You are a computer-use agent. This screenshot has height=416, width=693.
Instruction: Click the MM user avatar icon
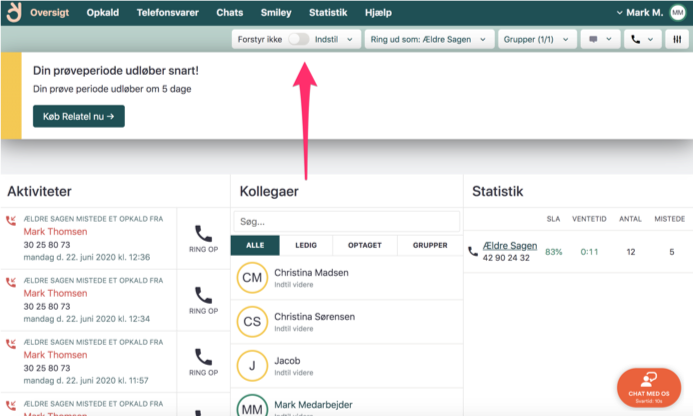677,13
